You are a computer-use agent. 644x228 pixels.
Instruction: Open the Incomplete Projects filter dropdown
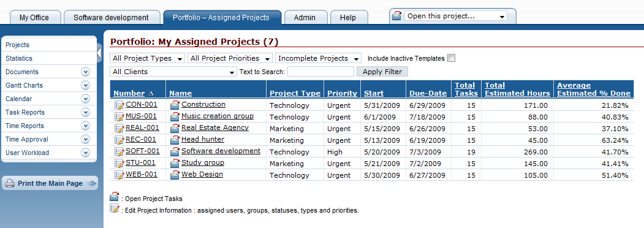(x=318, y=58)
